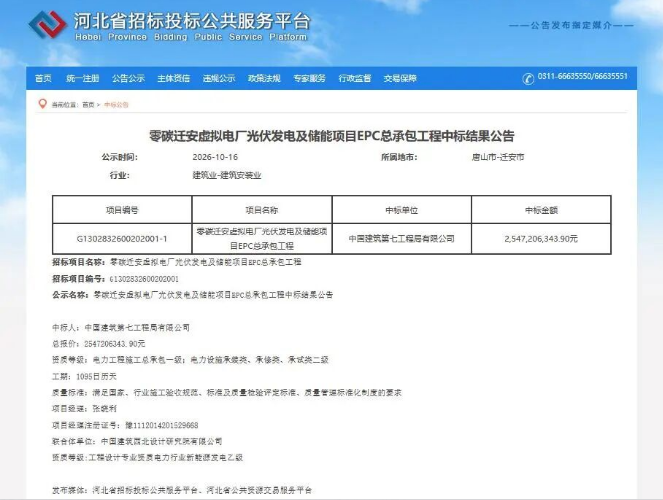Click the 工期 1095日历天 line
Image resolution: width=663 pixels, height=500 pixels.
84,377
